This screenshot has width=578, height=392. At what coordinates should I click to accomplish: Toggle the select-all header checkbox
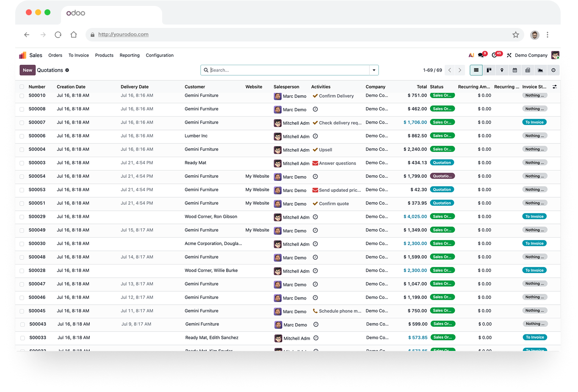click(x=22, y=87)
